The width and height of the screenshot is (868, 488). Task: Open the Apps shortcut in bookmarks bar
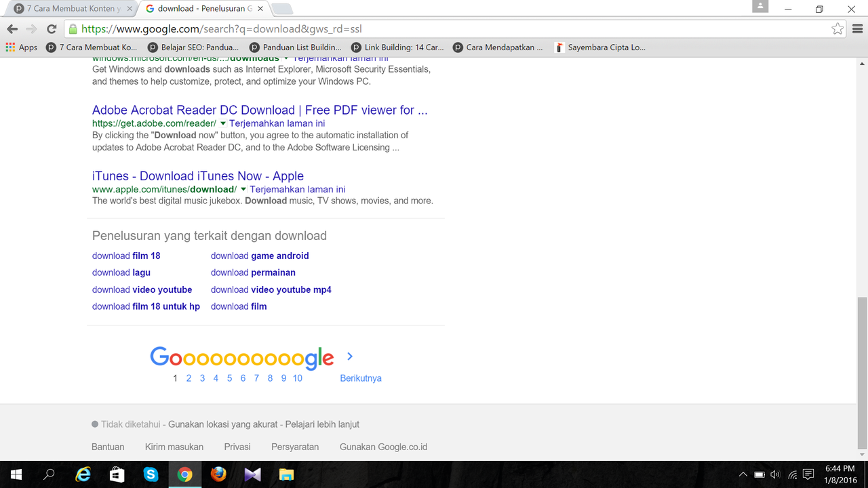(x=22, y=47)
